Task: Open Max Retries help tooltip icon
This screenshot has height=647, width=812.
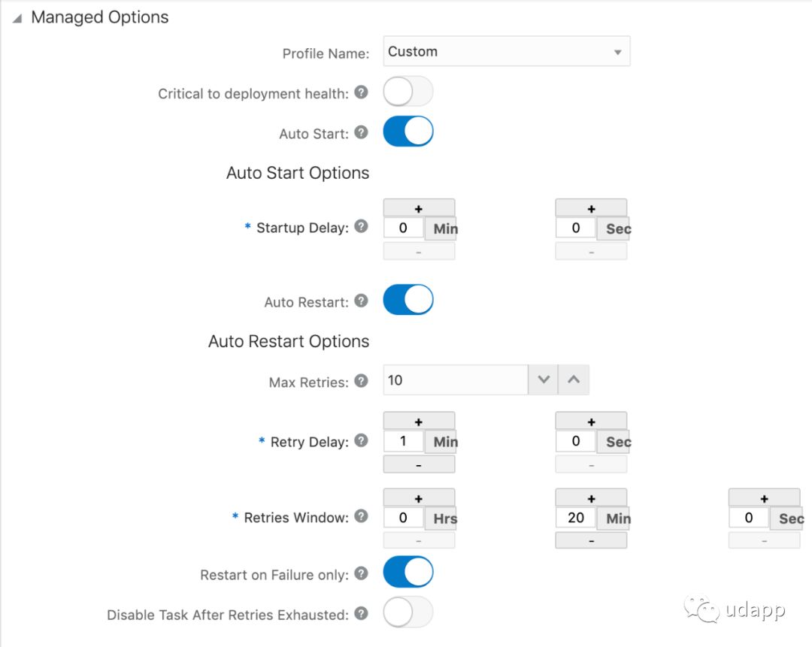Action: point(361,381)
